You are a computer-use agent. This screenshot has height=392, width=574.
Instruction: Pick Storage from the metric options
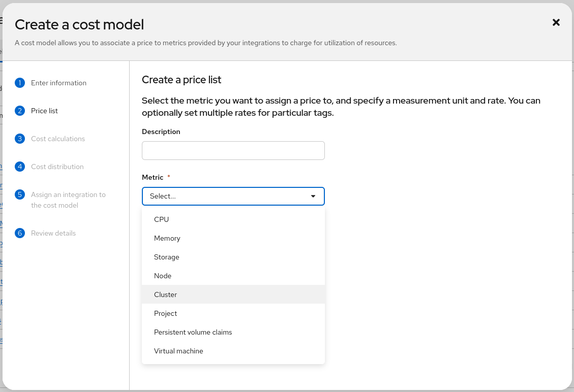coord(167,257)
